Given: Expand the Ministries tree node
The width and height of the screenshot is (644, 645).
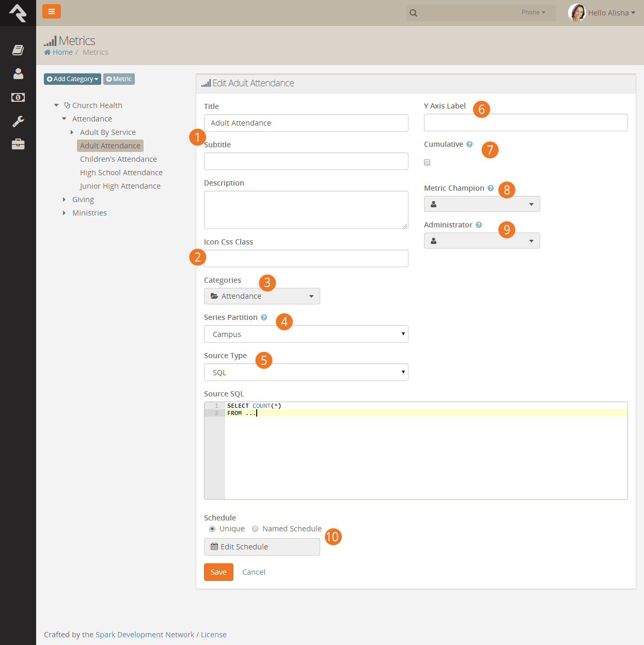Looking at the screenshot, I should click(64, 213).
